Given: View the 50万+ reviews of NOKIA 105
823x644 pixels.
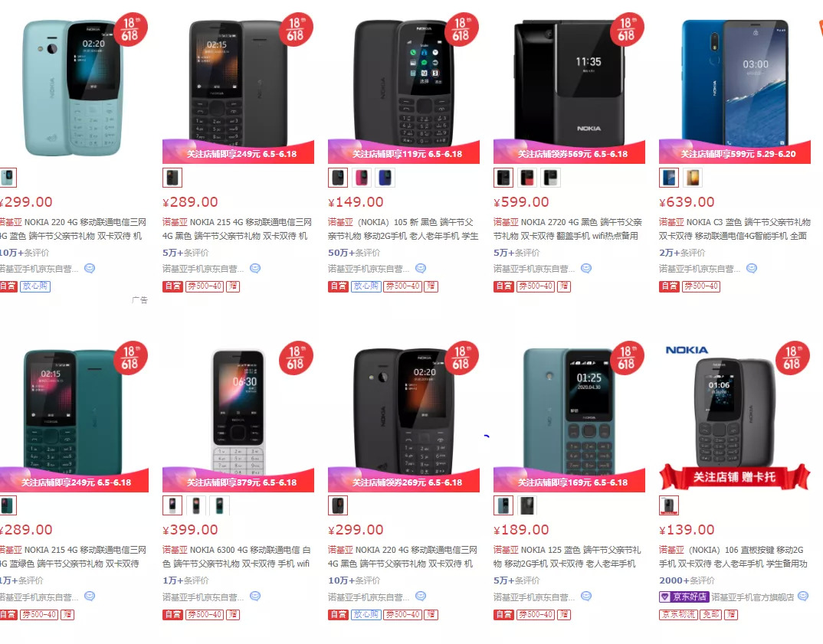Looking at the screenshot, I should tap(354, 253).
